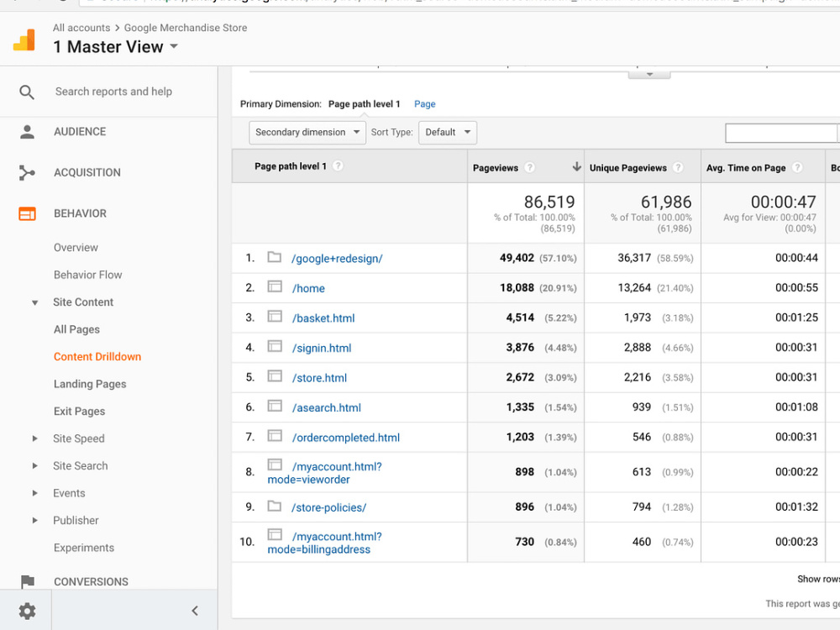Screen dimensions: 840x630
Task: Expand the Site Speed section
Action: pos(34,438)
